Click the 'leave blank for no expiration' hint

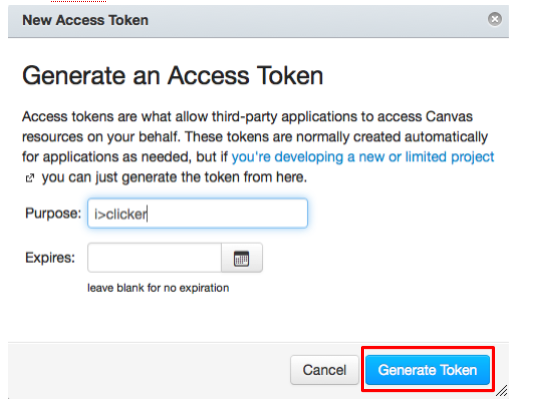pos(158,288)
